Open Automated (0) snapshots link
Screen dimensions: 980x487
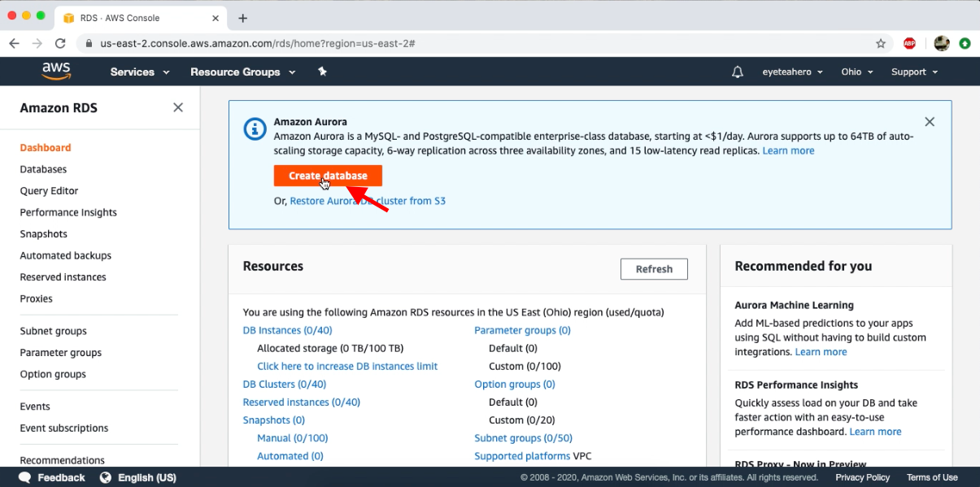[x=290, y=456]
